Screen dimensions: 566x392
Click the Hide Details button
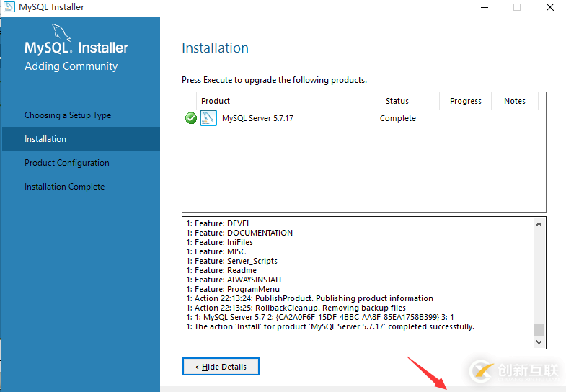pos(221,367)
